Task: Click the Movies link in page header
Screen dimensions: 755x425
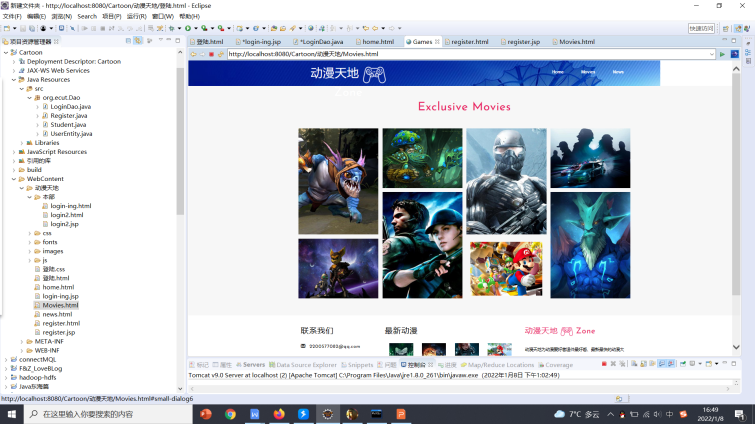Action: [x=588, y=72]
